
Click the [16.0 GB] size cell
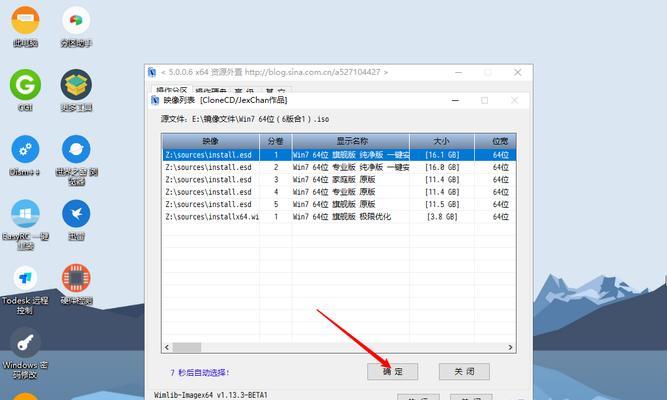(x=442, y=167)
